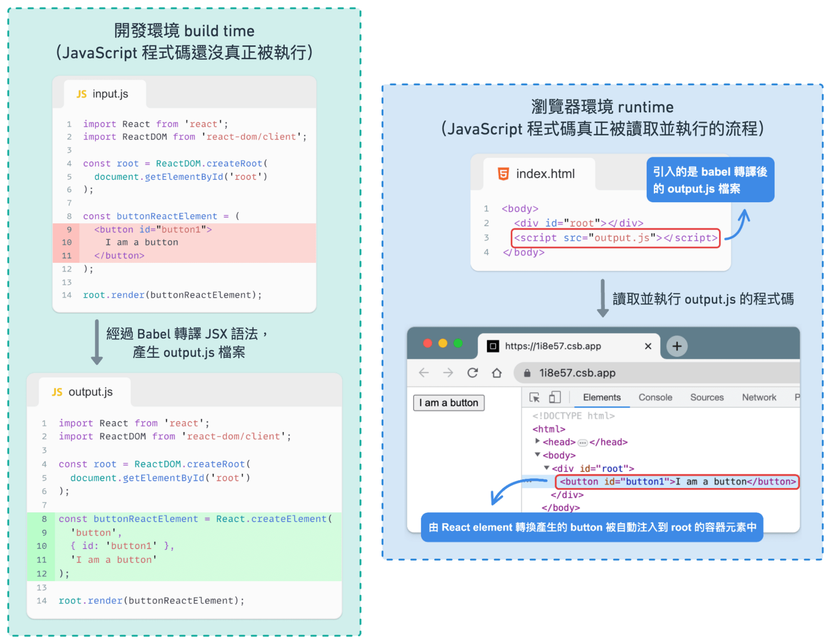The height and width of the screenshot is (644, 831).
Task: Click the opening <body> line in index.html
Action: [519, 208]
